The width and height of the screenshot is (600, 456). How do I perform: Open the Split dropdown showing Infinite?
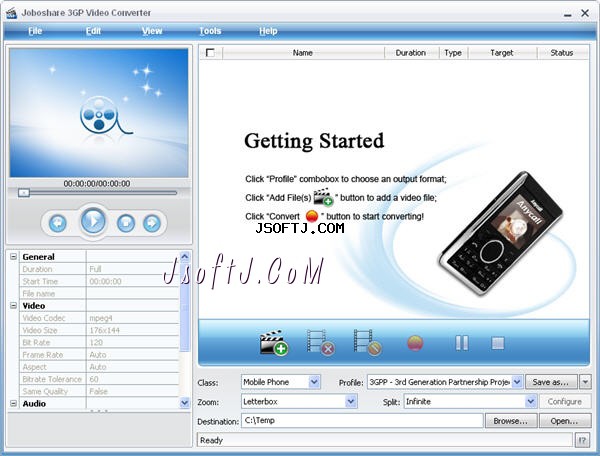point(530,401)
